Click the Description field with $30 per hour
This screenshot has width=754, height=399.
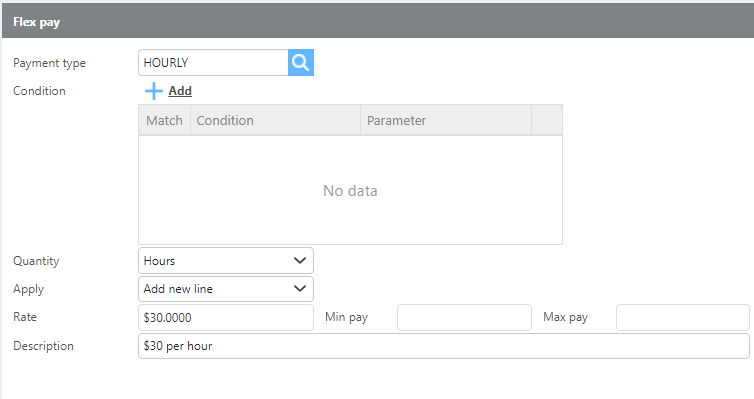coord(444,346)
